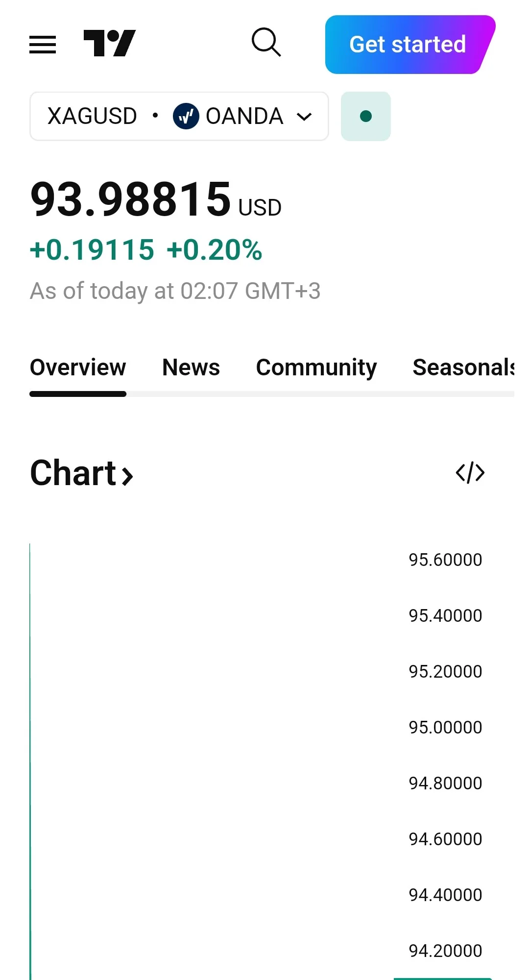Select the Overview tab
This screenshot has width=529, height=980.
78,367
